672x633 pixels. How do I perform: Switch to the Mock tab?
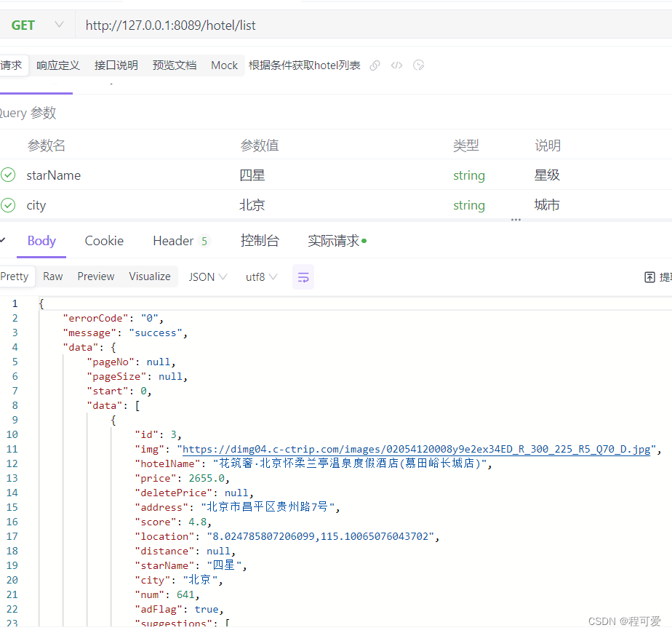click(x=224, y=65)
